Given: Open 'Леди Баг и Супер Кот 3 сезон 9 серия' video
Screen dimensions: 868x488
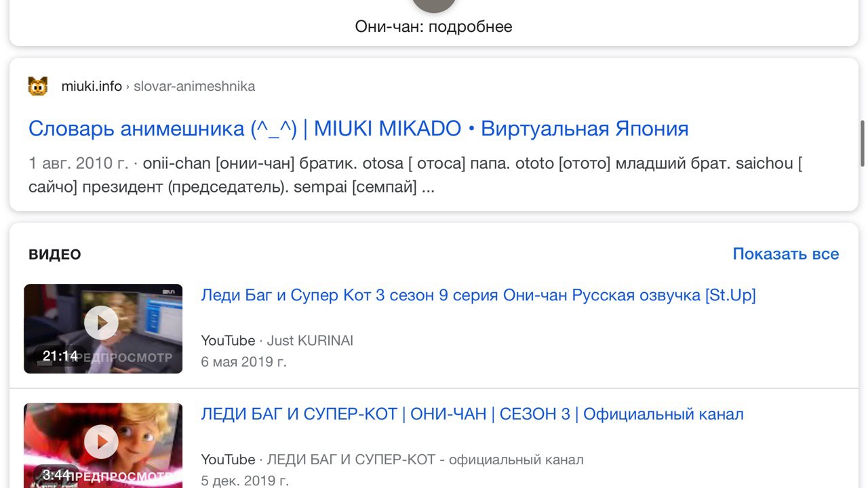Looking at the screenshot, I should (478, 296).
